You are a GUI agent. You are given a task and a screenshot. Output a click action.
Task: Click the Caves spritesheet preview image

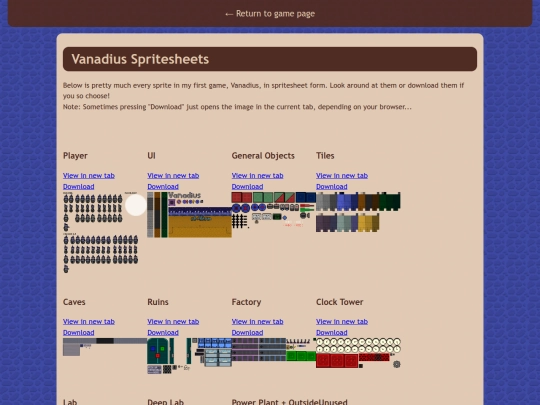click(x=105, y=347)
